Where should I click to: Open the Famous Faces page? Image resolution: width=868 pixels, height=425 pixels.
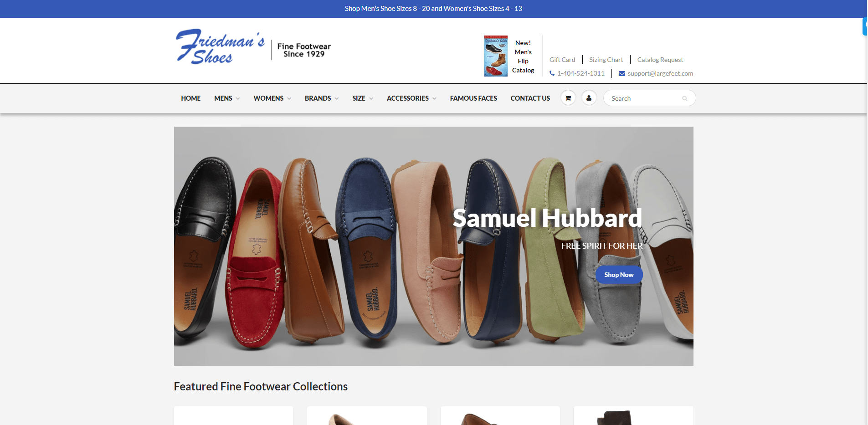coord(473,98)
